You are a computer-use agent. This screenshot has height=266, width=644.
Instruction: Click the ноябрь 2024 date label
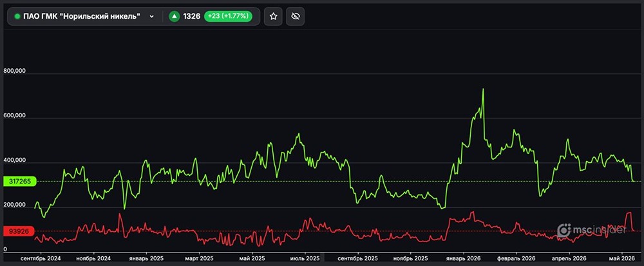(x=93, y=259)
